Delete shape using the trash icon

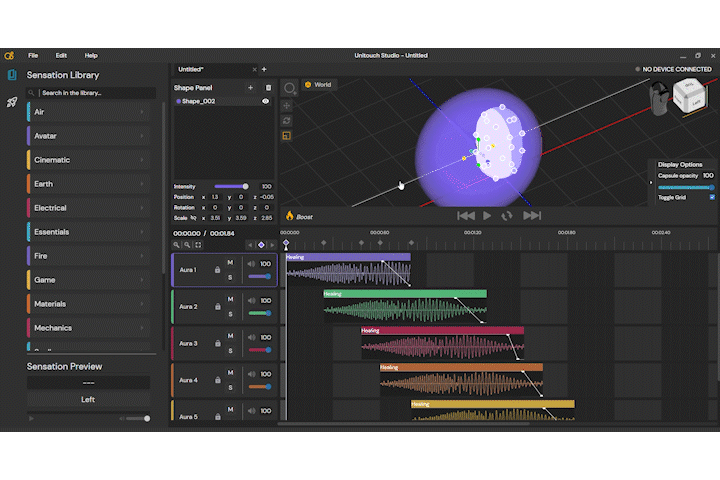(269, 87)
